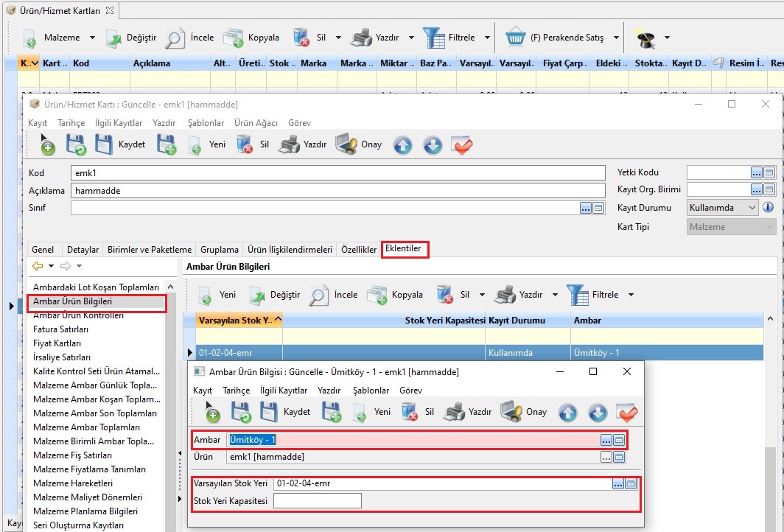784x532 pixels.
Task: Expand the Filtrele dropdown arrow in the Ambar Ürün Bilgileri toolbar
Action: click(x=631, y=295)
